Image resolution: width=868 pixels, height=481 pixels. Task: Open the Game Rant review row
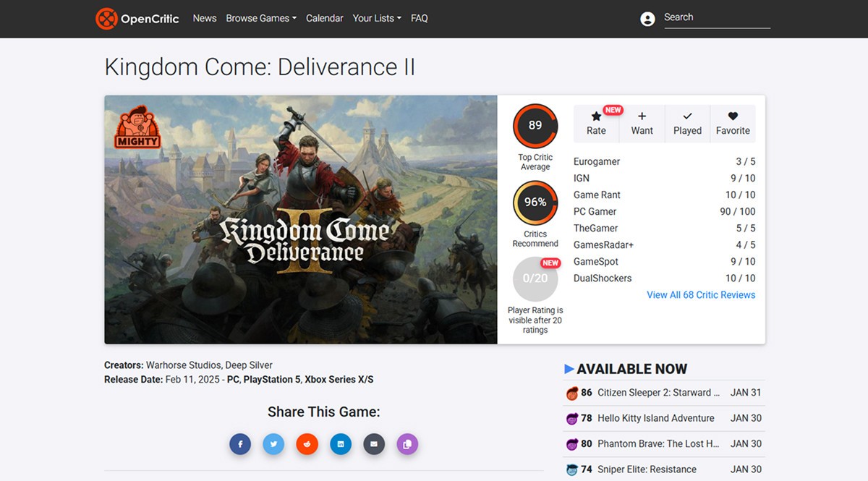pyautogui.click(x=665, y=195)
